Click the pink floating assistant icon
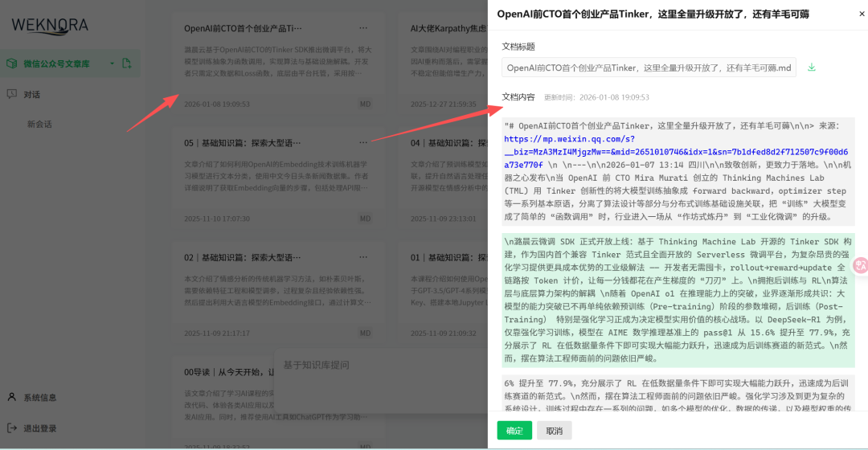Viewport: 868px width, 450px height. (x=861, y=266)
